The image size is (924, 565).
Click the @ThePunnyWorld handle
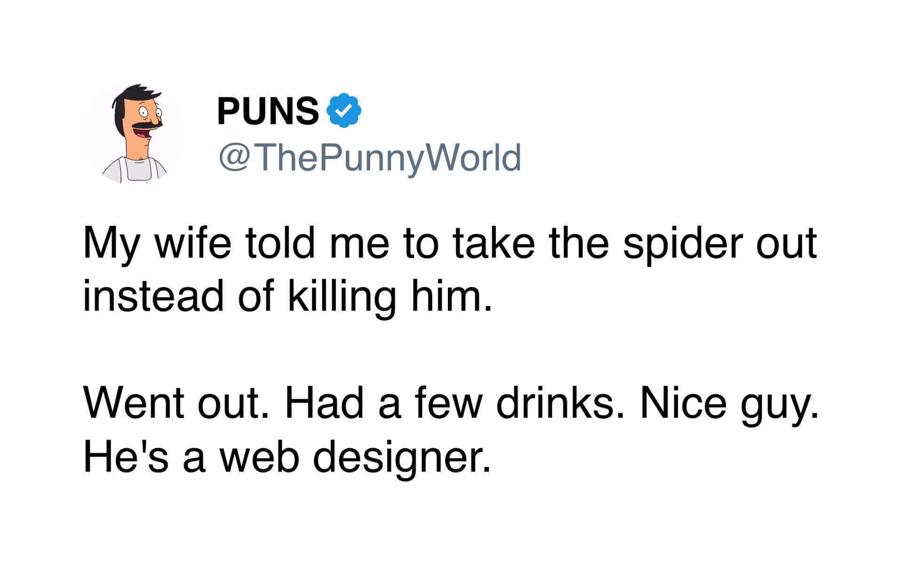pyautogui.click(x=370, y=158)
